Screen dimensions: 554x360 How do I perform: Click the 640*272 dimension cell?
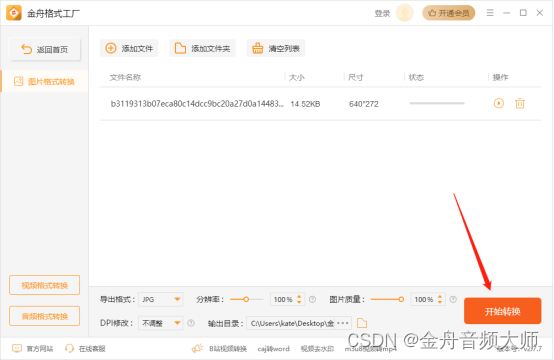click(364, 104)
